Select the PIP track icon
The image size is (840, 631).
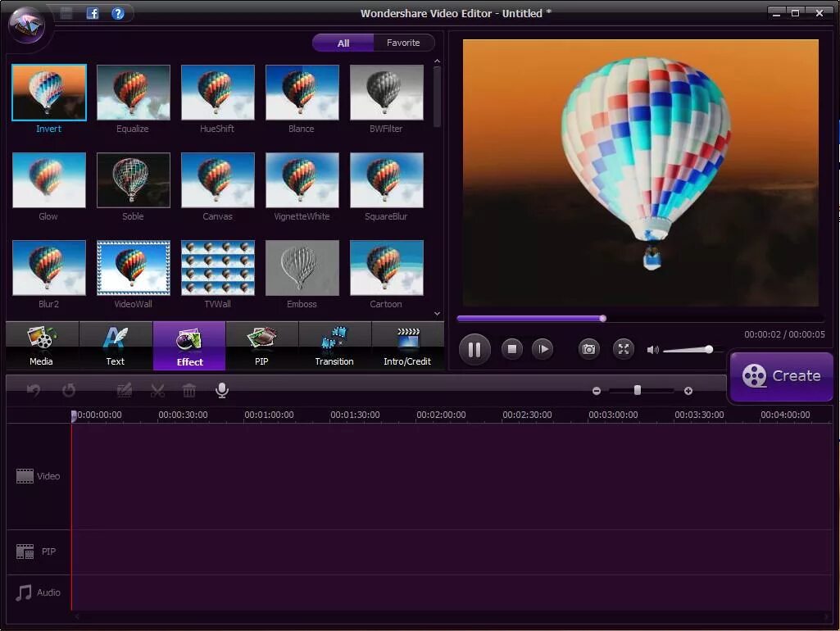click(25, 552)
